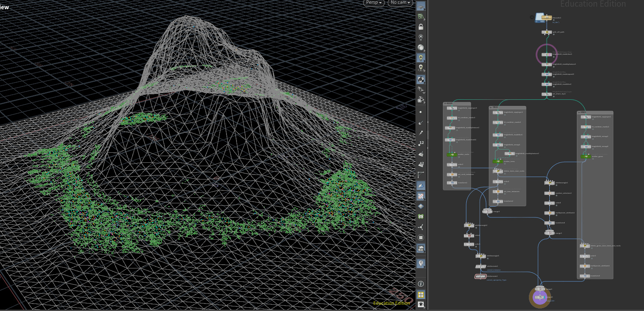The image size is (644, 311).
Task: Click the location pin icon in the toolbar
Action: click(421, 264)
